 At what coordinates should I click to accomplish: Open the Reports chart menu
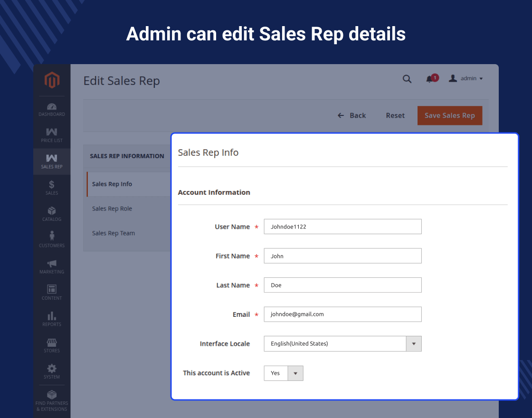tap(52, 319)
